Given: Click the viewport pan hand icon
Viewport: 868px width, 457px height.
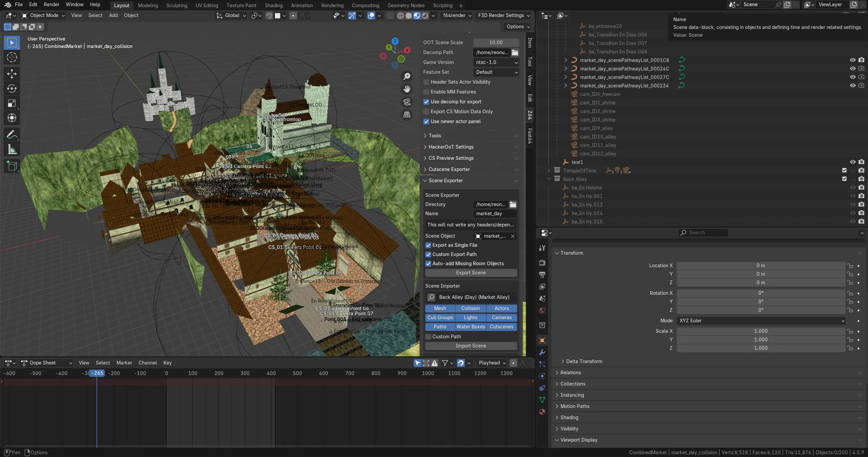Looking at the screenshot, I should click(407, 89).
